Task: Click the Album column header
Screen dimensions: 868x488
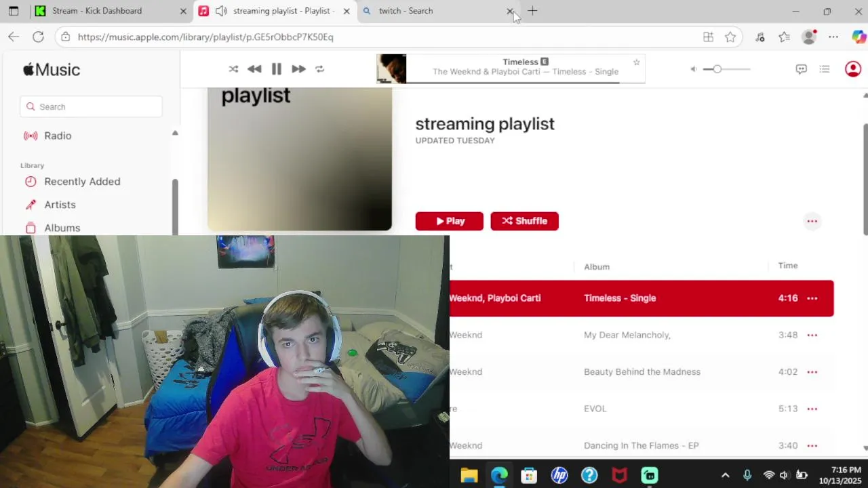Action: click(597, 266)
